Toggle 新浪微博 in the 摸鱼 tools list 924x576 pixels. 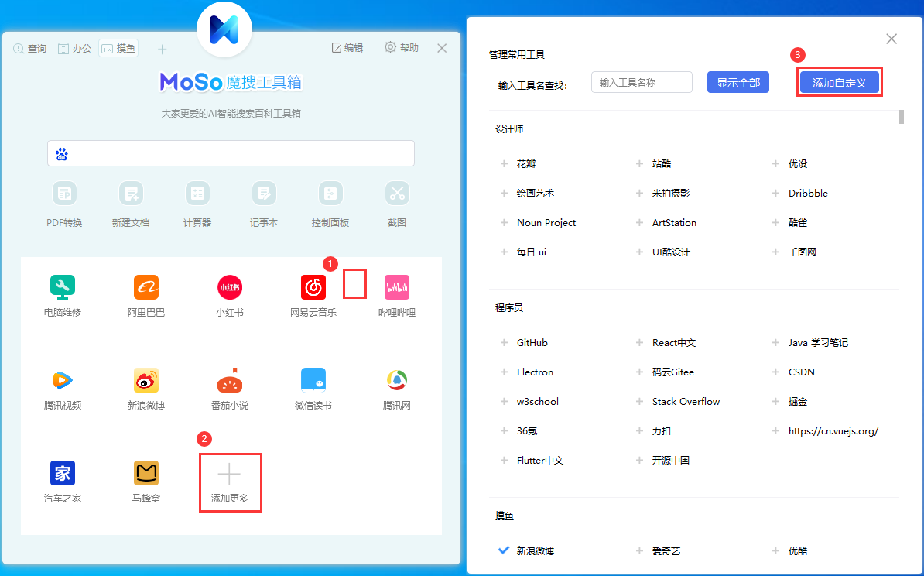[536, 550]
